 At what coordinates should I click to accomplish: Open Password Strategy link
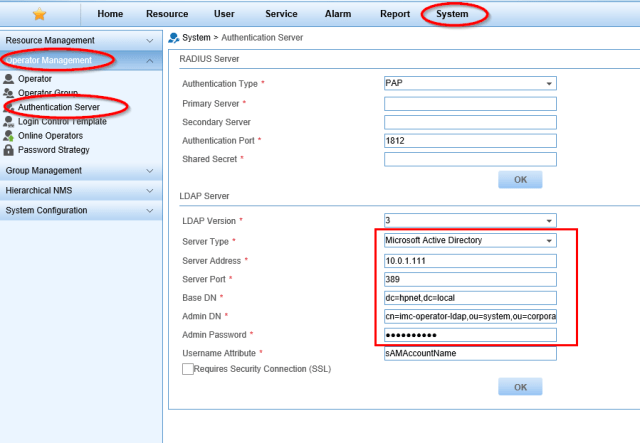[x=53, y=150]
